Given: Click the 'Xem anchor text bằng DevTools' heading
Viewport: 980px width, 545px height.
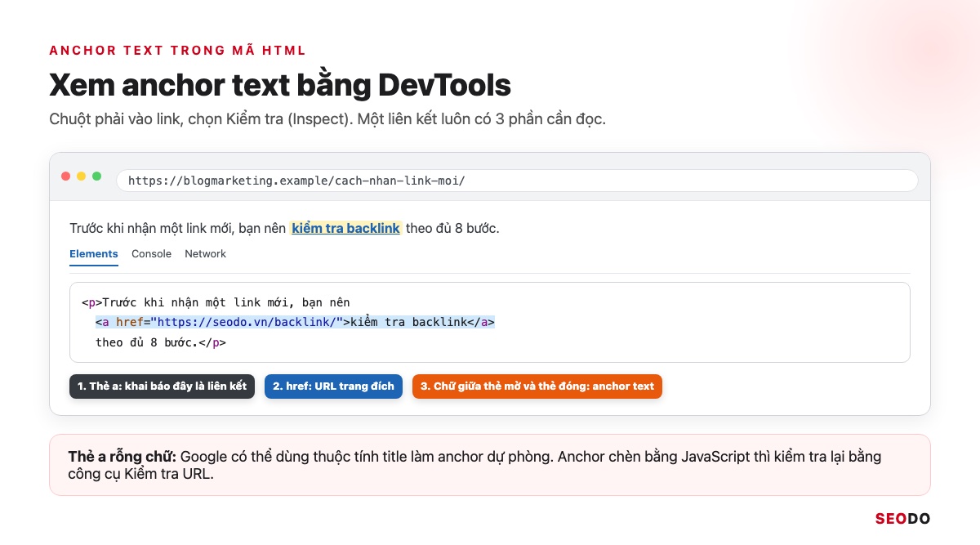Looking at the screenshot, I should (x=280, y=86).
